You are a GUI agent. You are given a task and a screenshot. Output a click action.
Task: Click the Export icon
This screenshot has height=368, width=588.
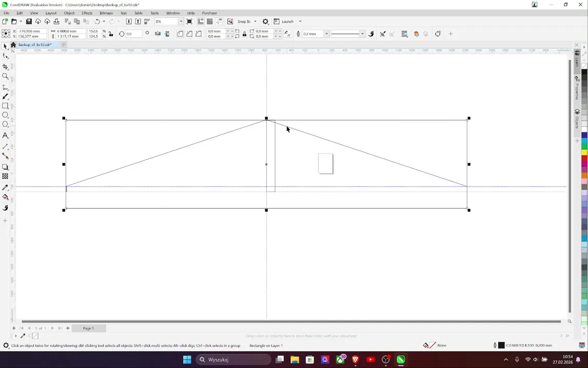138,21
